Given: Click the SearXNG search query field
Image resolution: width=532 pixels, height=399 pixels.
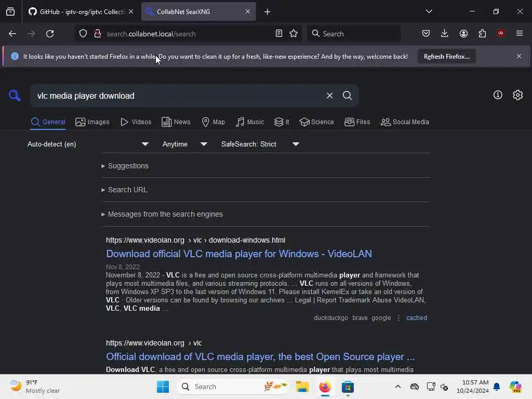Looking at the screenshot, I should pos(178,96).
